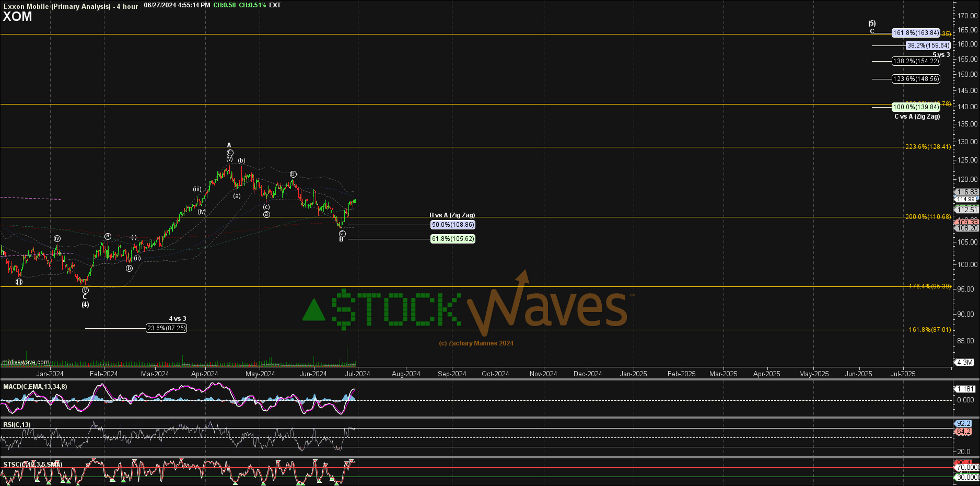Image resolution: width=980 pixels, height=486 pixels.
Task: Click the 4.3M volume axis tag
Action: tap(964, 362)
